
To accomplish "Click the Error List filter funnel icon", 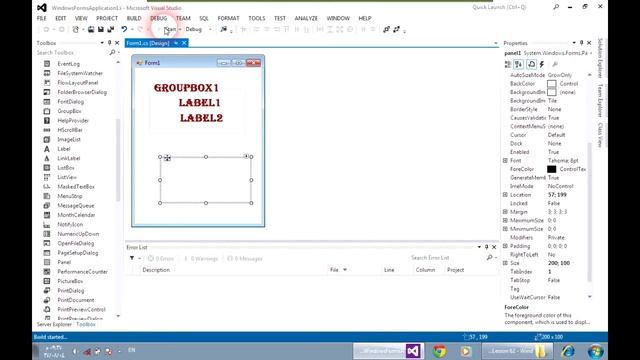I will pos(132,258).
